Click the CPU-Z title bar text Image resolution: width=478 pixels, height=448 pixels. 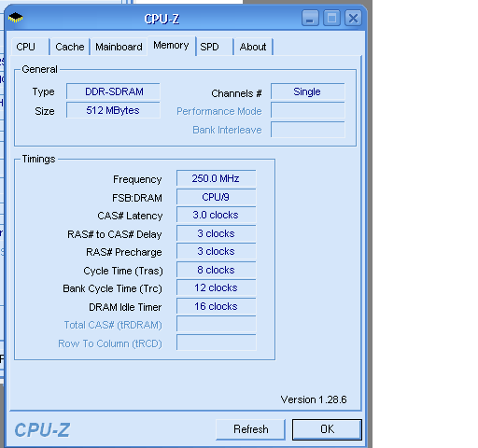click(x=162, y=19)
